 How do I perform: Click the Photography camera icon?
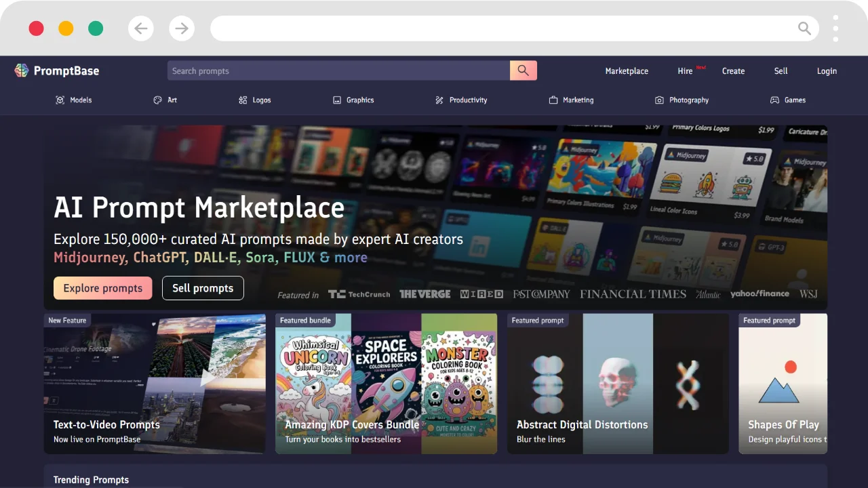[x=659, y=100]
